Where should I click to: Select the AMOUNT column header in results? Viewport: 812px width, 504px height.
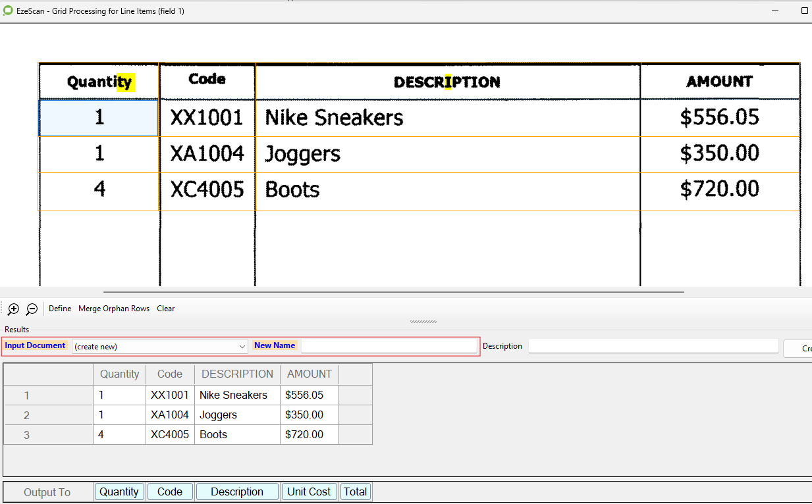[x=309, y=374]
